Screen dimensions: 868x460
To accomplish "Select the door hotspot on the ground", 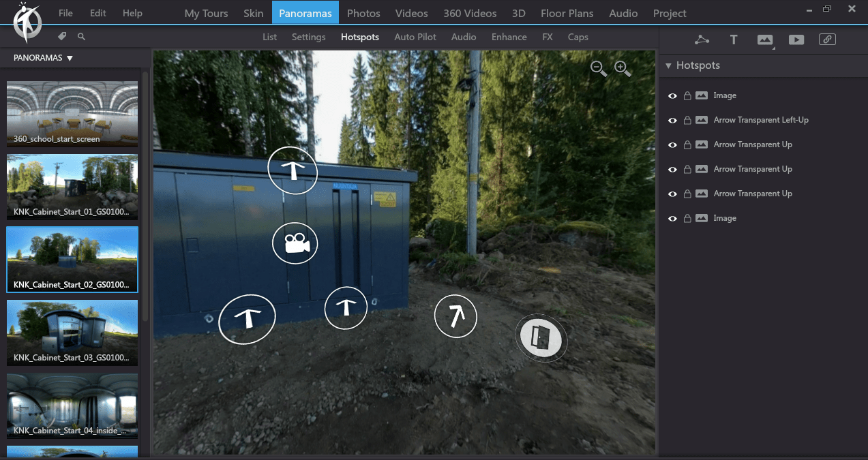I will pos(541,337).
